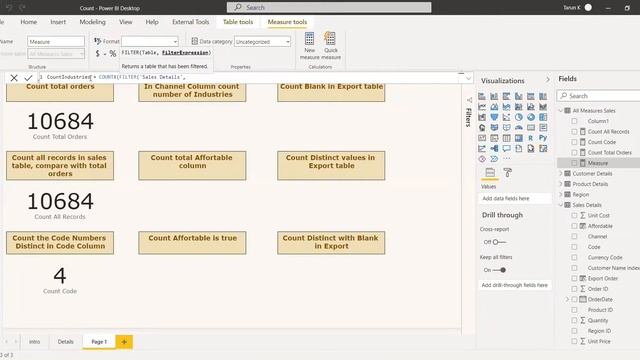Check the Column1 field checkbox
The image size is (640, 360).
click(574, 121)
